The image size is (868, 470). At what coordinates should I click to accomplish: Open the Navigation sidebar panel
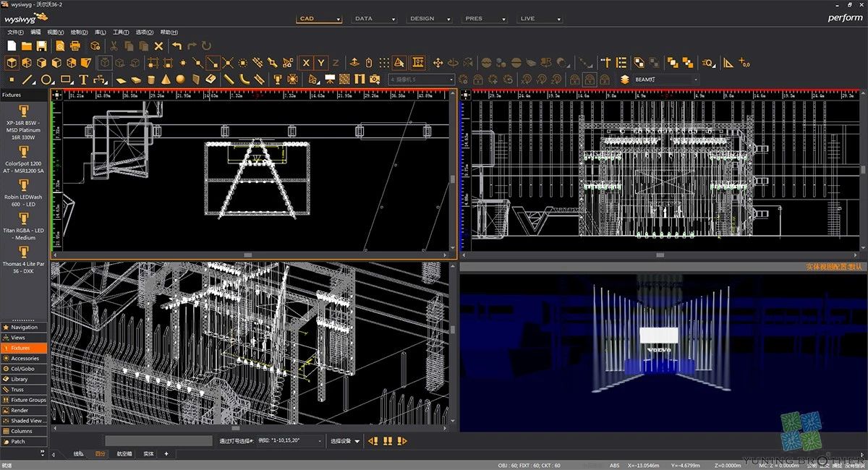[x=24, y=328]
